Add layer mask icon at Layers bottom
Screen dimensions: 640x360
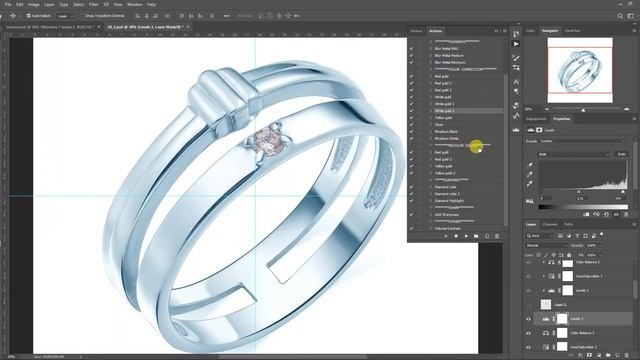[589, 356]
